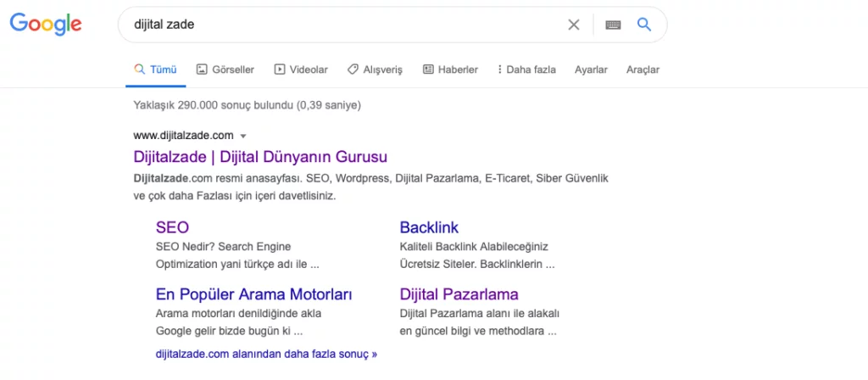Image resolution: width=868 pixels, height=380 pixels.
Task: Follow the Dijital Pazarlama sitelink
Action: click(459, 294)
